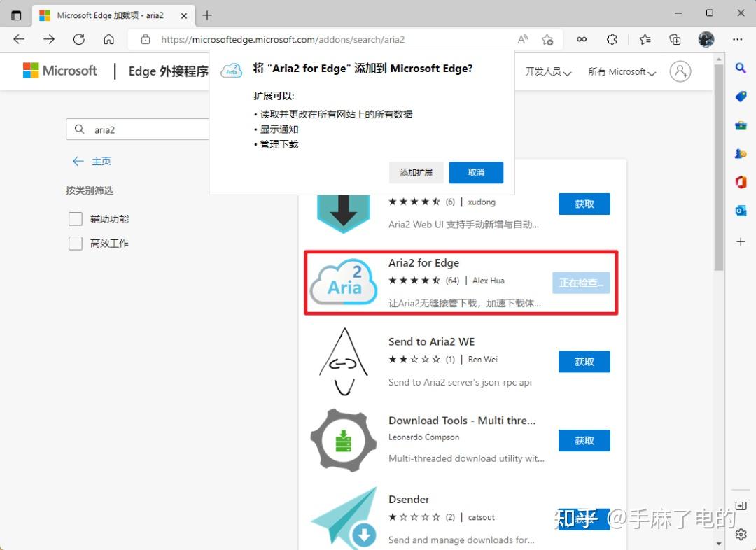
Task: Click the address bar URL
Action: click(x=283, y=39)
